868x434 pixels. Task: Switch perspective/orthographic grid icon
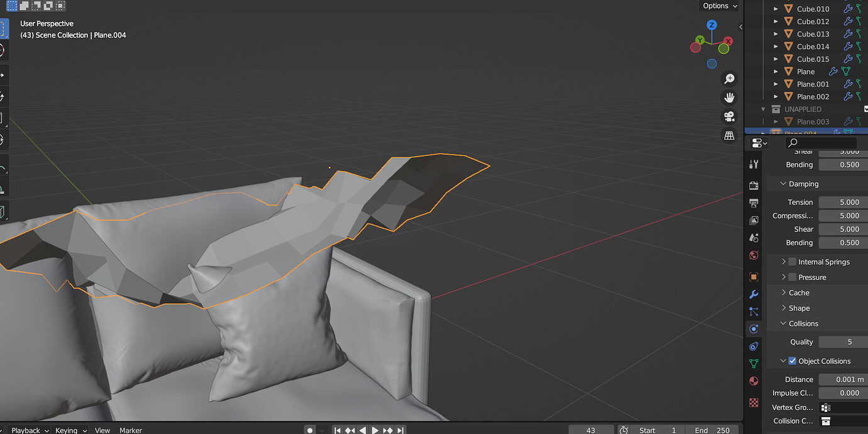click(729, 135)
